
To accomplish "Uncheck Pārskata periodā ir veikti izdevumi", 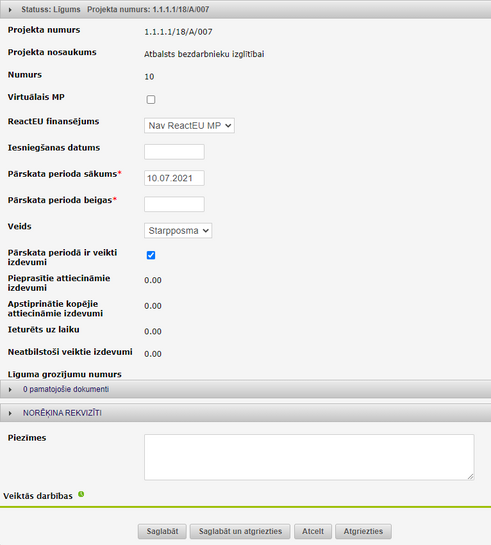I will pyautogui.click(x=151, y=255).
